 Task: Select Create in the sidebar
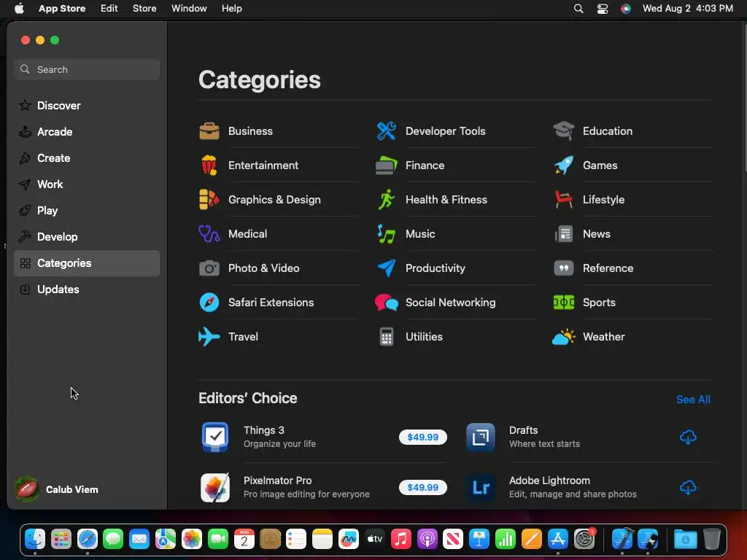pyautogui.click(x=87, y=158)
